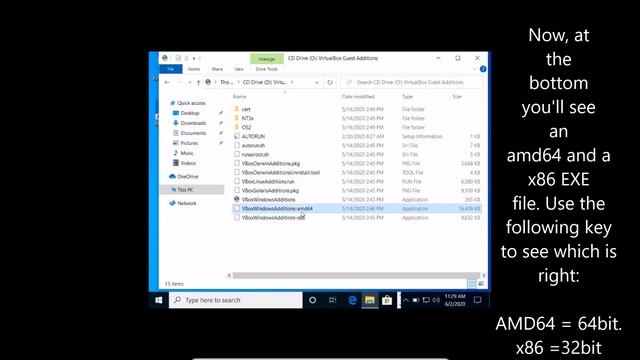Click the horizontal scrollbar left arrow
Screen dimensions: 640x360
pos(229,276)
